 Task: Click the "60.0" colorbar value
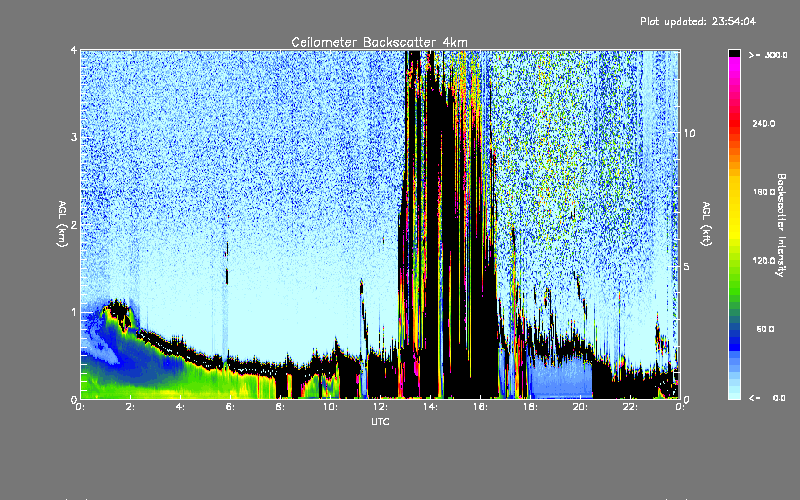(765, 329)
